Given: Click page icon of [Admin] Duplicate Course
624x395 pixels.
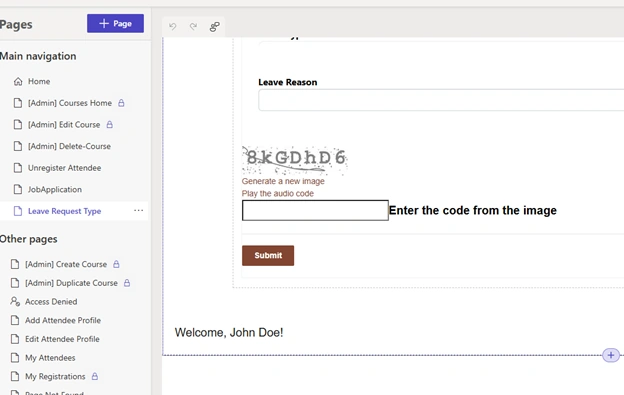Looking at the screenshot, I should (15, 283).
